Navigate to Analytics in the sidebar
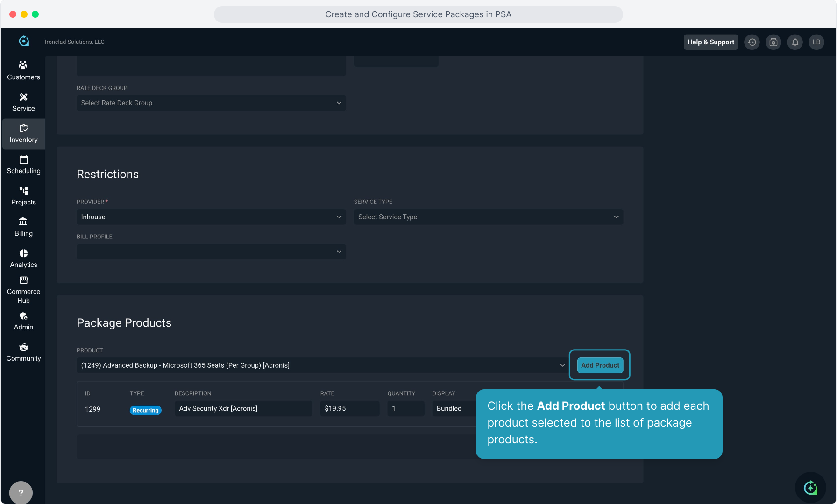The height and width of the screenshot is (504, 837). (23, 258)
